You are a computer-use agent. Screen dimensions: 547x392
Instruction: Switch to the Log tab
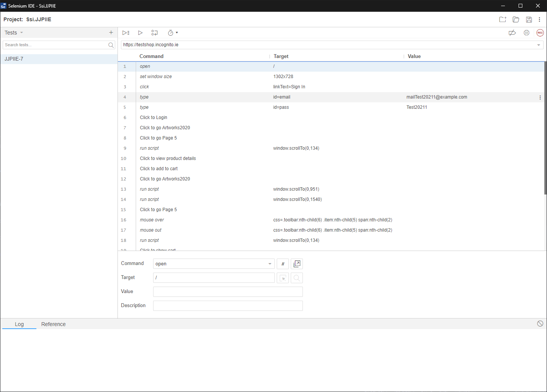[x=19, y=324]
